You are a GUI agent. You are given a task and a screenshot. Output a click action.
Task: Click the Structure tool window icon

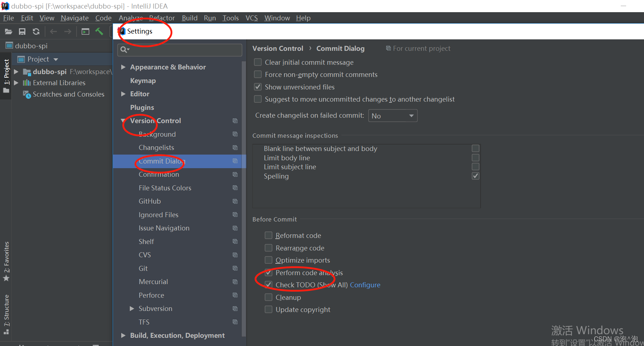[x=6, y=332]
